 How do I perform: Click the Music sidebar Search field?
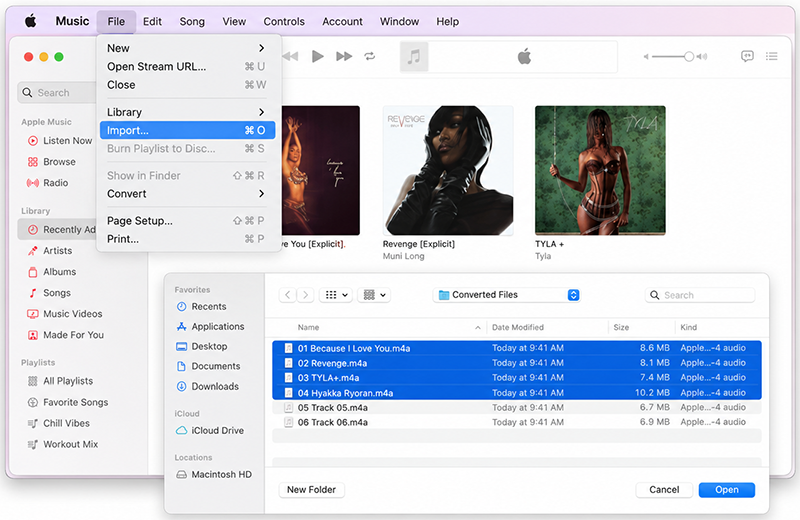pos(57,93)
